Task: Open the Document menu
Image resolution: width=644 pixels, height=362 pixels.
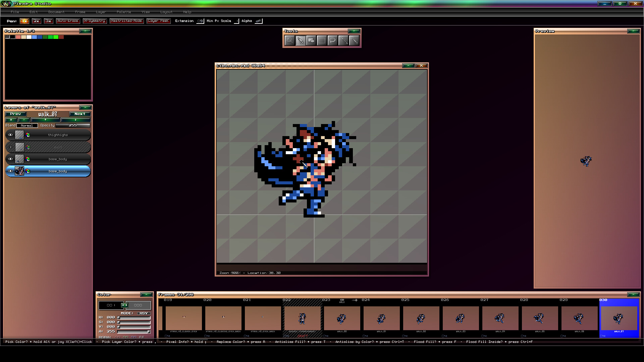Action: (x=56, y=12)
